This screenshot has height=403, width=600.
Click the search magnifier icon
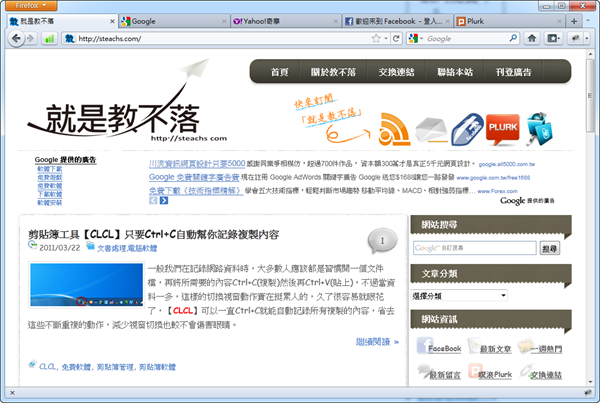(513, 38)
